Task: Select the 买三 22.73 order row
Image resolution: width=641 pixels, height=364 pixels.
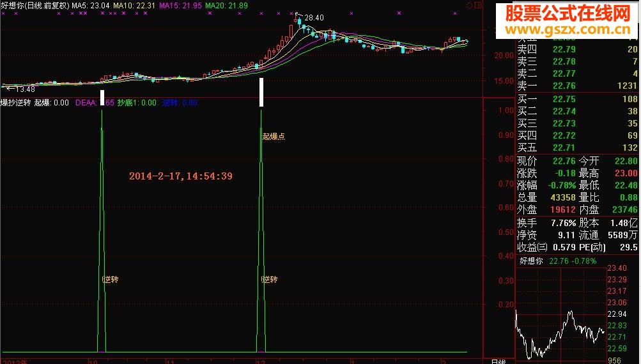Action: (x=577, y=123)
